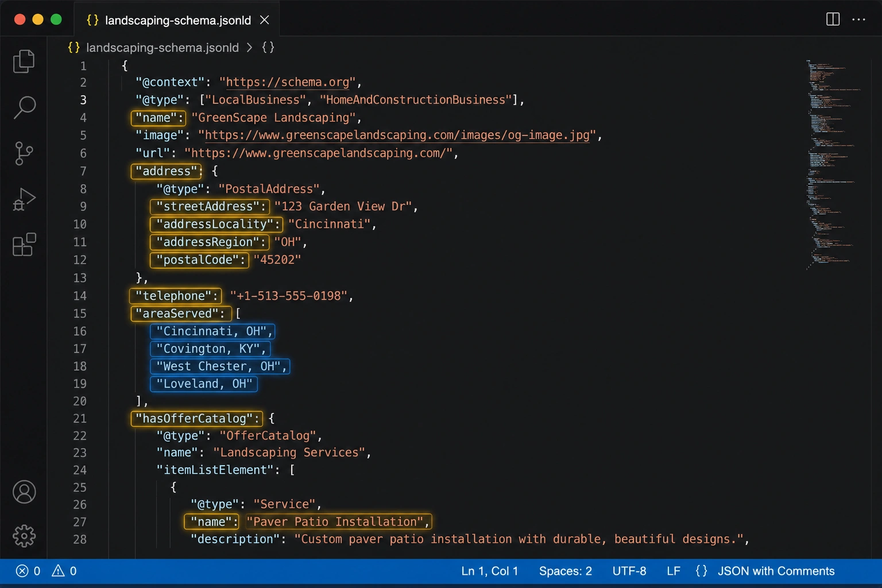Click the "streetAddress" key
Screen dimensions: 882x588
[210, 207]
